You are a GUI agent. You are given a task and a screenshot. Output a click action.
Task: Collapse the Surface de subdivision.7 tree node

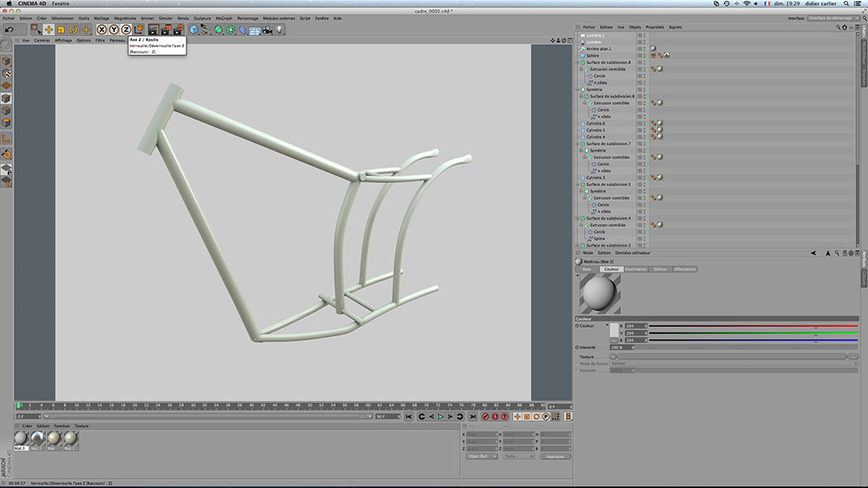(578, 144)
